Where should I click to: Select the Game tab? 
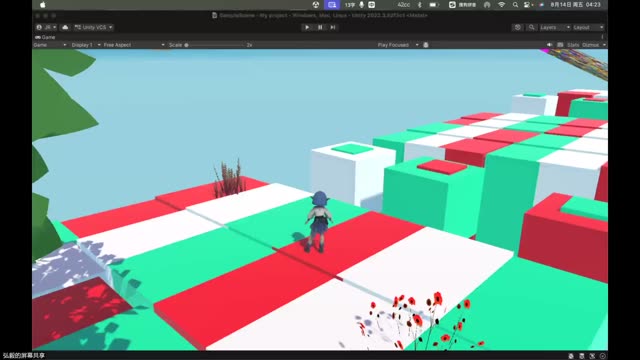coord(45,37)
